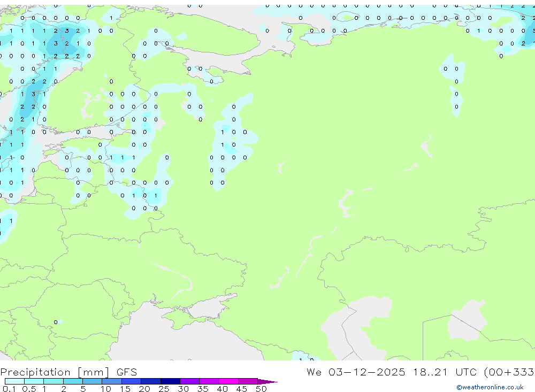Select the 40–45 mm legend swatch
535x392 pixels.
(x=228, y=381)
